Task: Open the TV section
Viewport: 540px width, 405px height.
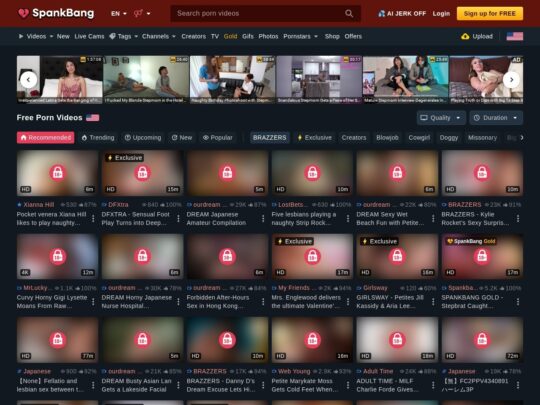Action: (215, 36)
